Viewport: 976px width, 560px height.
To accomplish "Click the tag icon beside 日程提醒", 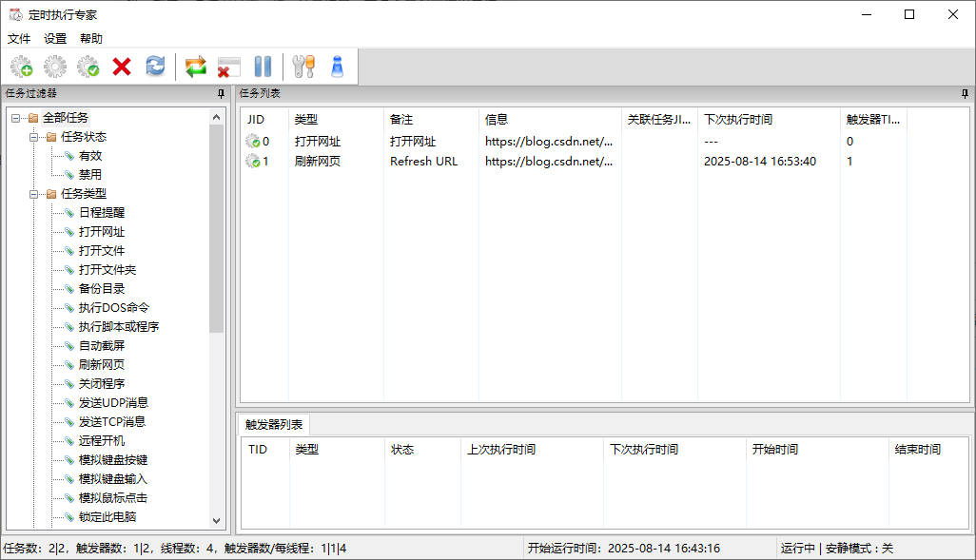I will click(x=69, y=213).
